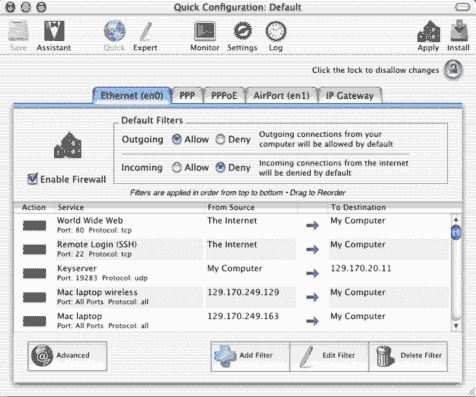The width and height of the screenshot is (476, 397).
Task: Click the Delete Filter button
Action: point(408,356)
